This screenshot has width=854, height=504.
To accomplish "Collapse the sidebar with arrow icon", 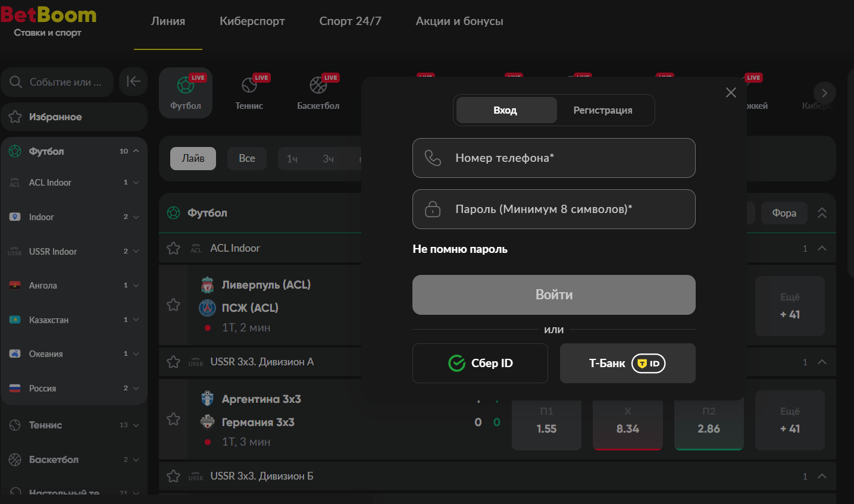I will click(x=133, y=82).
